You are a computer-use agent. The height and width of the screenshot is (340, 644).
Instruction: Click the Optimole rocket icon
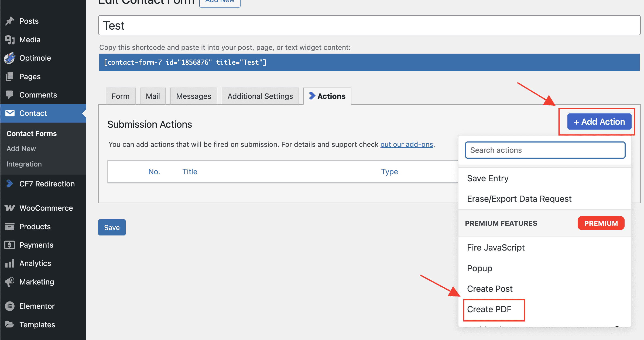pyautogui.click(x=10, y=58)
